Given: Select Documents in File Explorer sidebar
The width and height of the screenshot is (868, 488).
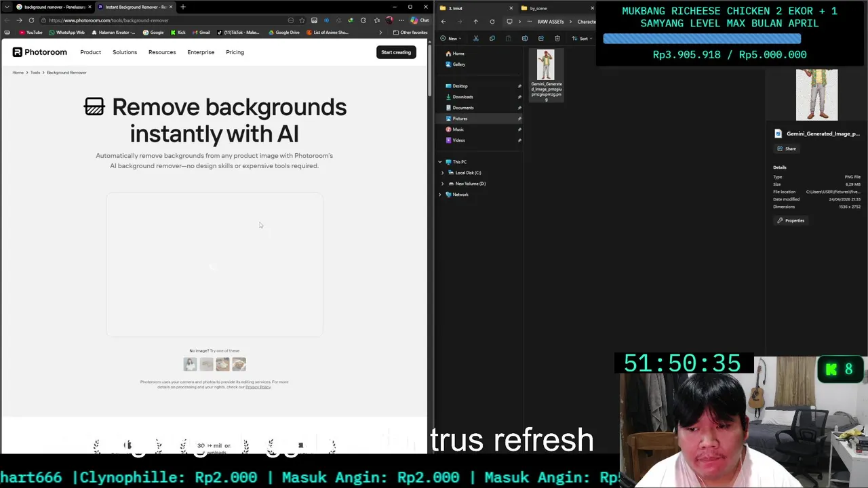Looking at the screenshot, I should tap(463, 108).
